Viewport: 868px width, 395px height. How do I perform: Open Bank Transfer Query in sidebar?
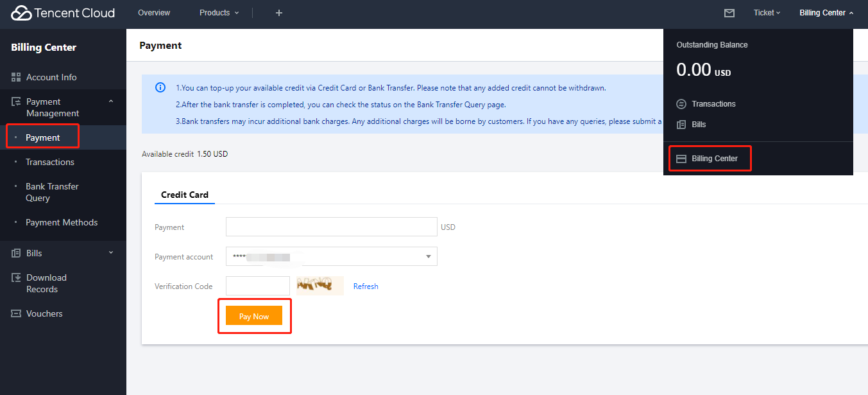pos(52,192)
